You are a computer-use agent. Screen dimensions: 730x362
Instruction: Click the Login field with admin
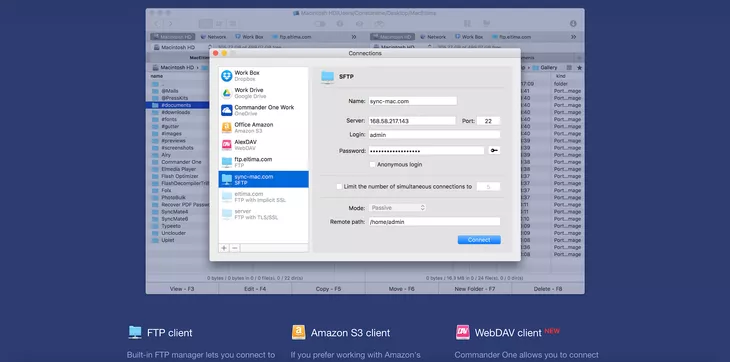click(434, 134)
